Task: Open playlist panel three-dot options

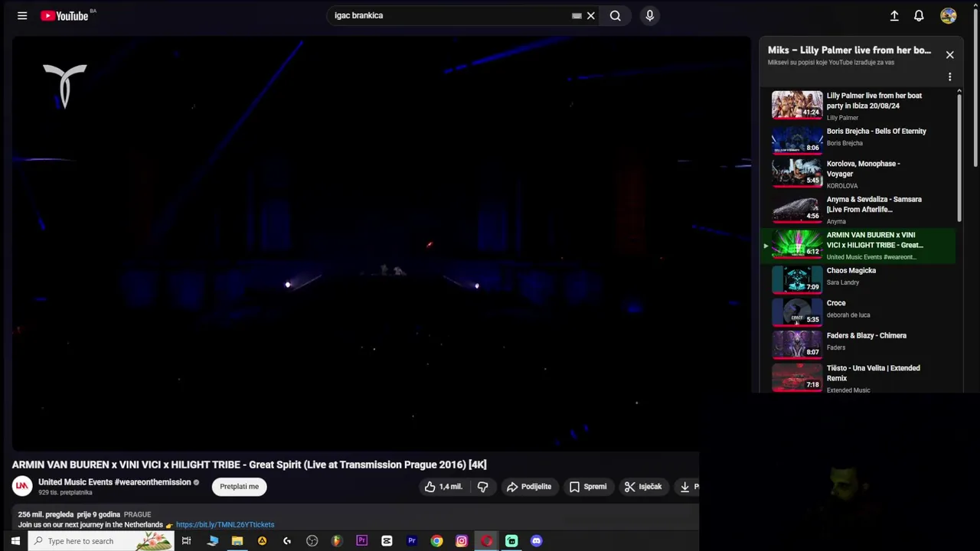Action: (949, 77)
